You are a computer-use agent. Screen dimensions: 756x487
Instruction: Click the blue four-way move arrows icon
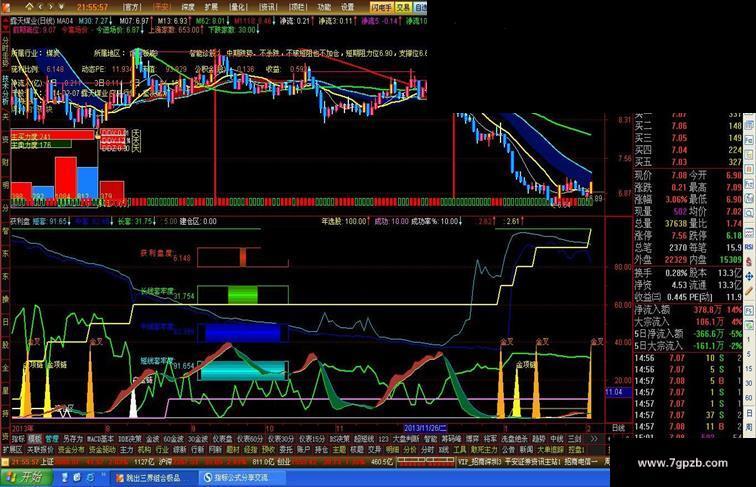(x=749, y=277)
